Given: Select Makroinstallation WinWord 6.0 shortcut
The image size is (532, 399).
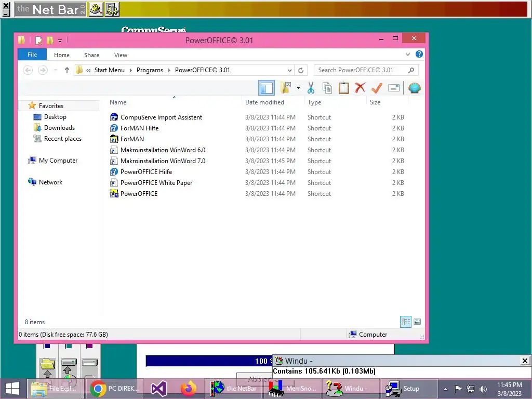Looking at the screenshot, I should tap(163, 150).
